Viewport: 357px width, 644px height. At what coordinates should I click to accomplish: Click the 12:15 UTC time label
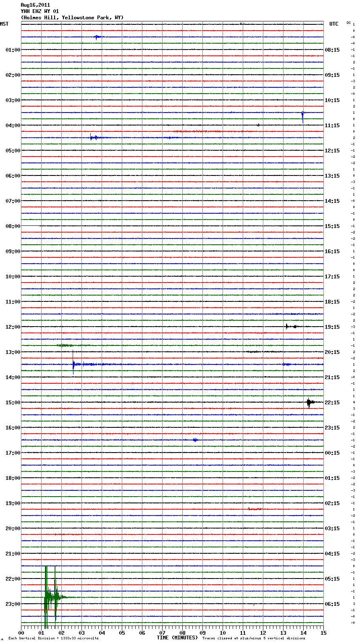(332, 151)
